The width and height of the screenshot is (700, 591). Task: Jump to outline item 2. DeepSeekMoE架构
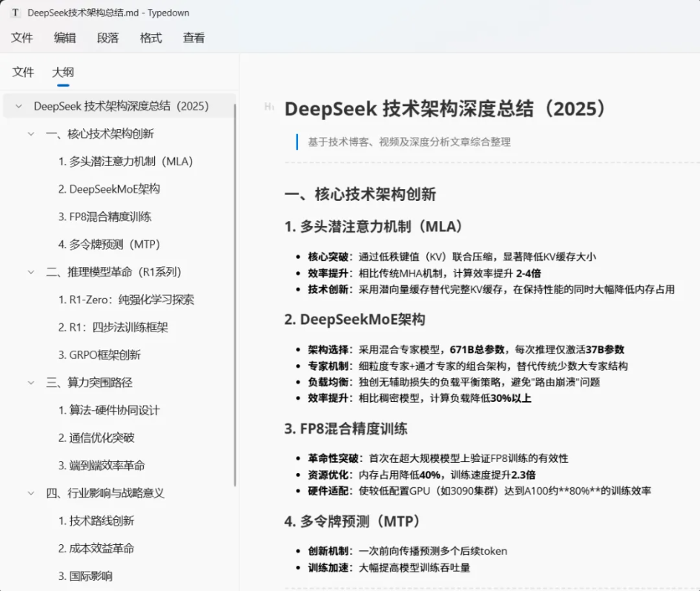(x=109, y=189)
